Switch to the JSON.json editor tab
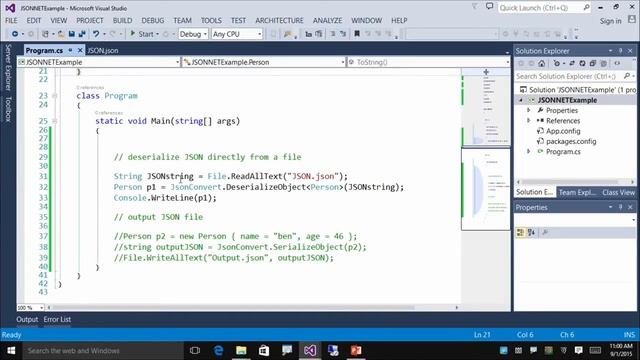This screenshot has width=640, height=360. [103, 50]
